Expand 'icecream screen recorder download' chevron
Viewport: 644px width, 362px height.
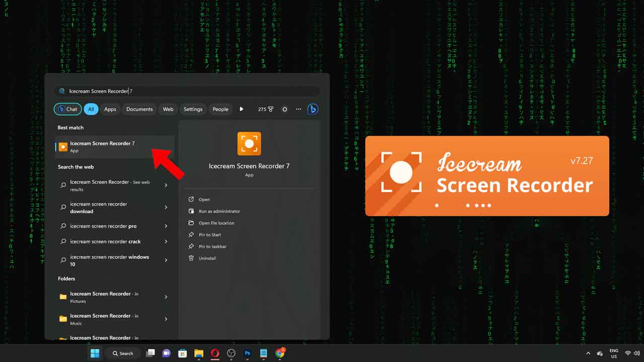[x=166, y=208]
